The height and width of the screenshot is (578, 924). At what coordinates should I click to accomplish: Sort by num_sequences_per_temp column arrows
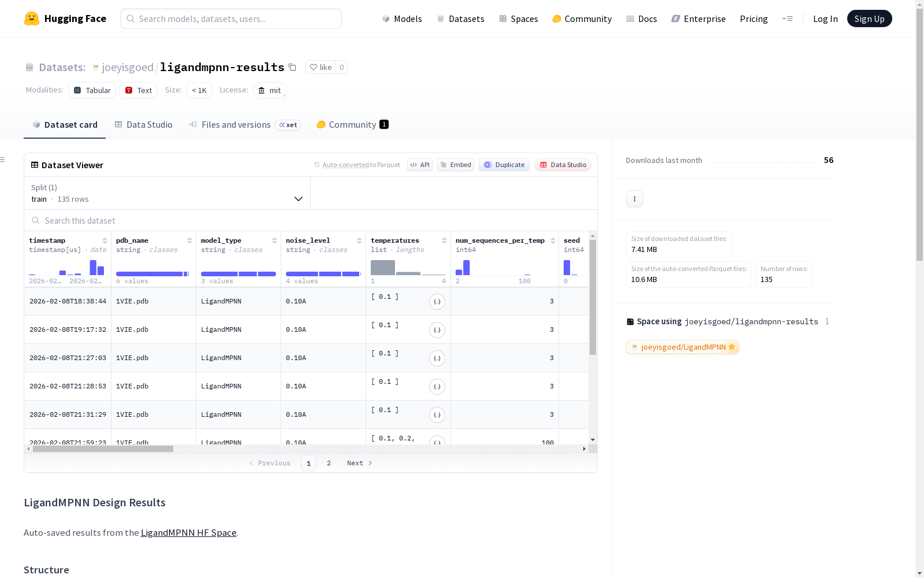click(553, 240)
